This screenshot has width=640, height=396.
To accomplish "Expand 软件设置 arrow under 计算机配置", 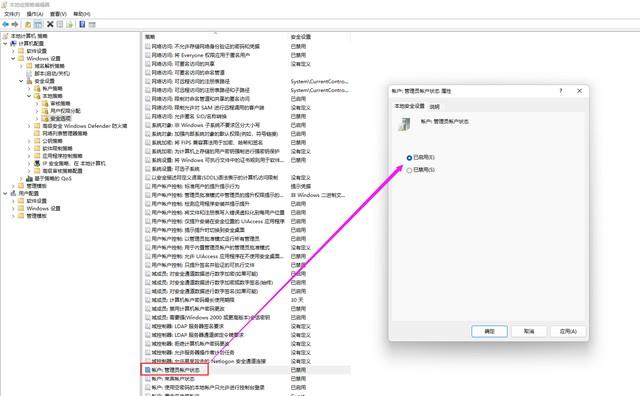I will [x=13, y=51].
